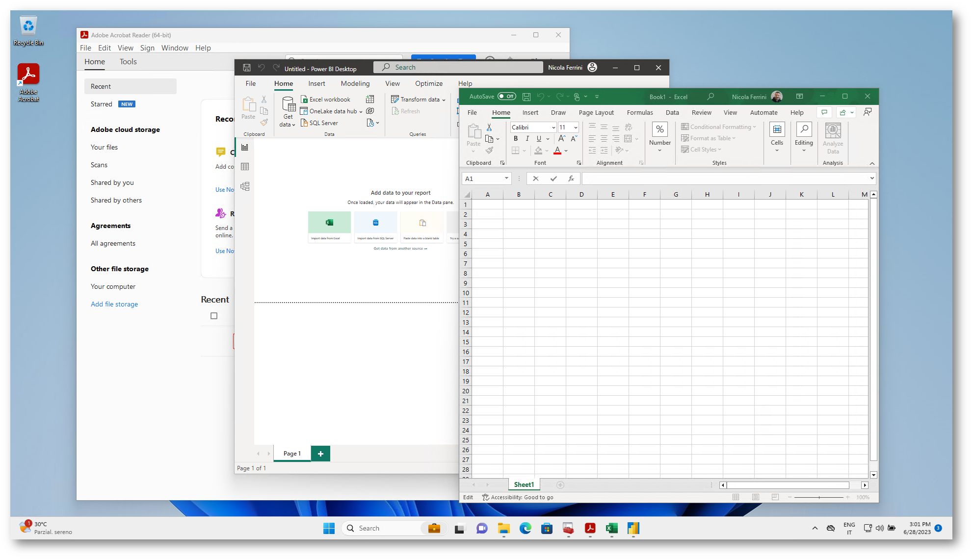The width and height of the screenshot is (973, 560).
Task: Expand Name Box A1 dropdown
Action: click(x=506, y=178)
